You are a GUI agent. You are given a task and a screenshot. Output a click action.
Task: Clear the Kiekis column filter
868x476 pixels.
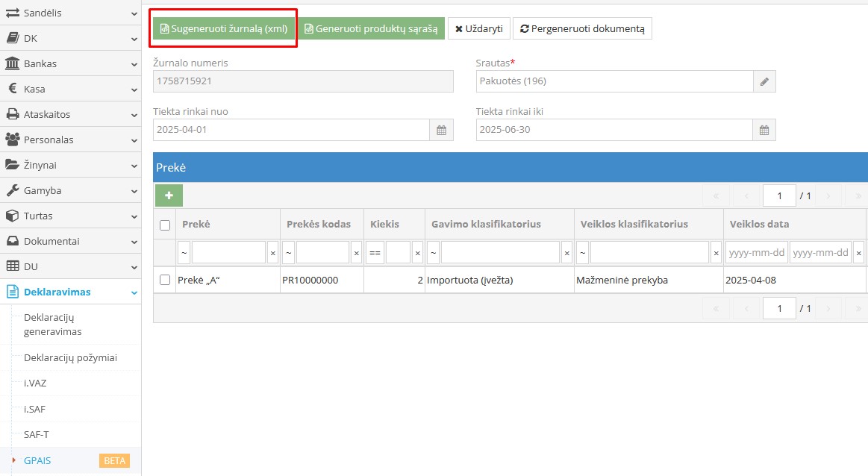tap(417, 253)
